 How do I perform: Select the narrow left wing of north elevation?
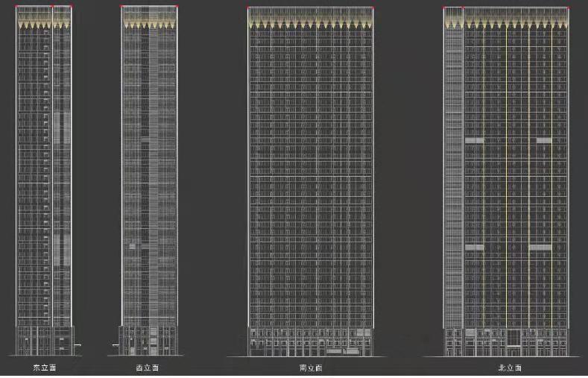(x=453, y=179)
